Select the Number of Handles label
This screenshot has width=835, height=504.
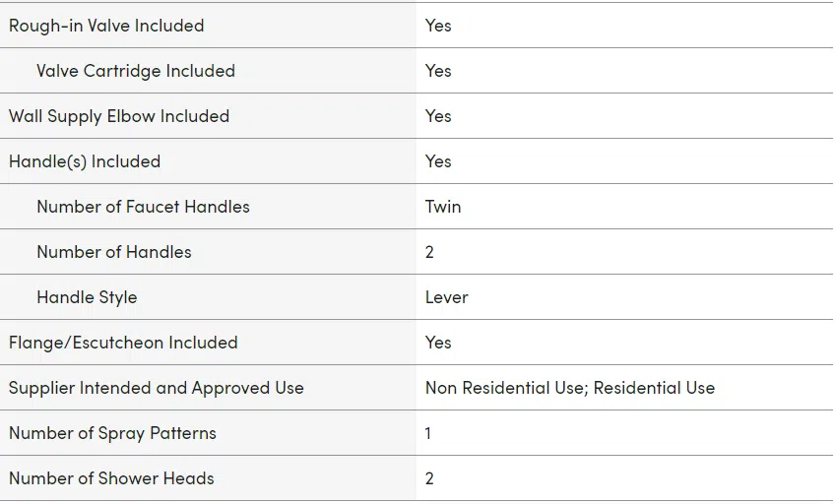[114, 252]
